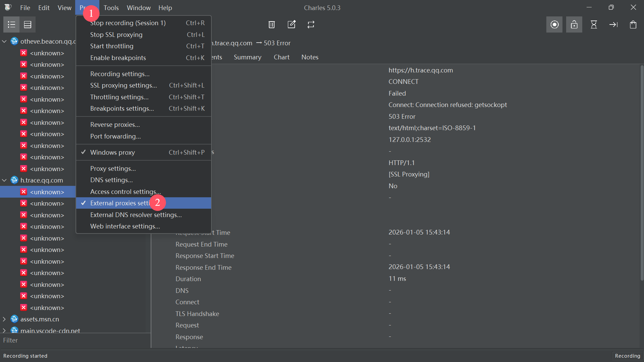644x362 pixels.
Task: Select Enable breakpoints in the menu
Action: click(118, 58)
